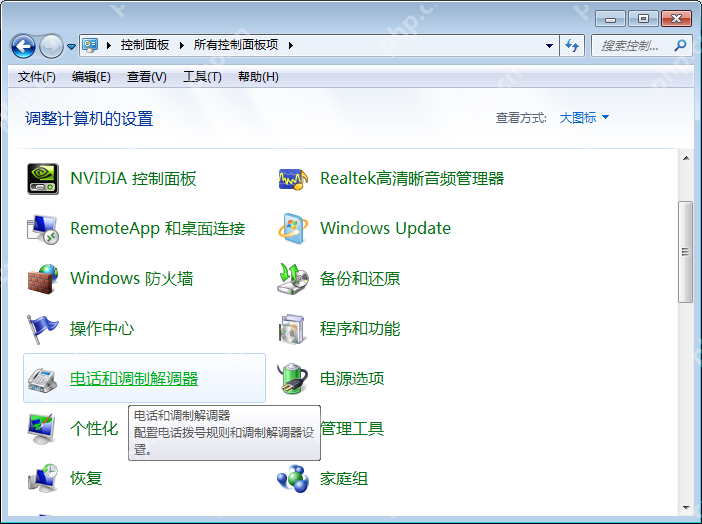Image resolution: width=702 pixels, height=524 pixels.
Task: Open the Windows Update link
Action: tap(385, 228)
